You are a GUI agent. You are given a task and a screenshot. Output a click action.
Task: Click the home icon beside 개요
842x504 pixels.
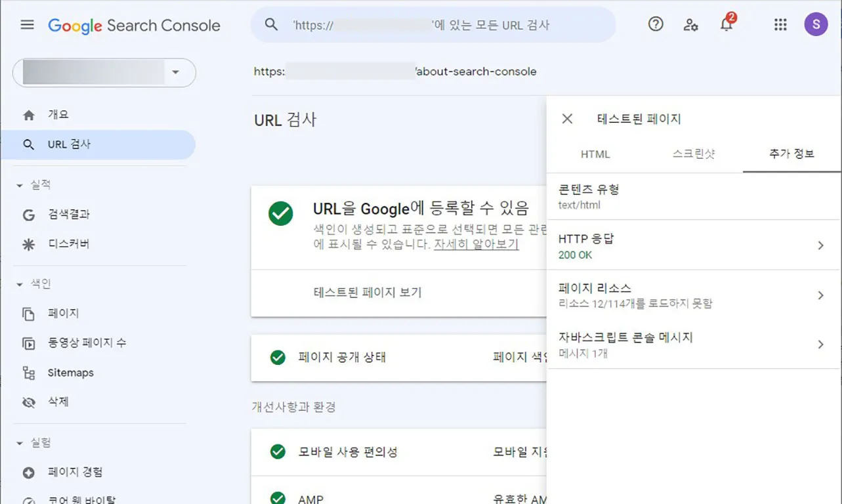pyautogui.click(x=28, y=115)
